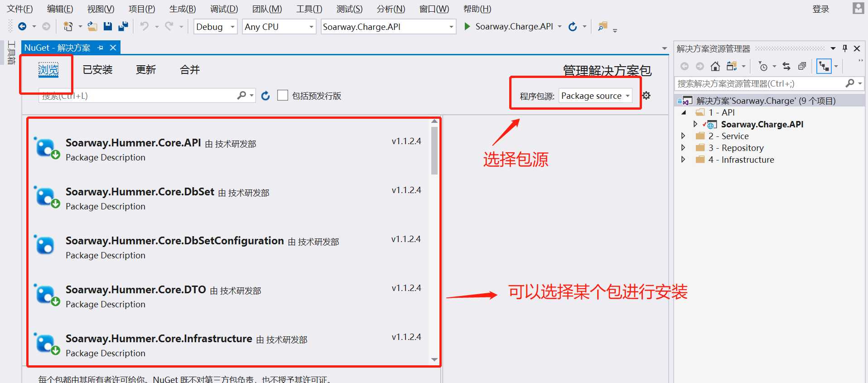This screenshot has height=383, width=868.
Task: Click the 登录 sign-in link
Action: point(821,9)
